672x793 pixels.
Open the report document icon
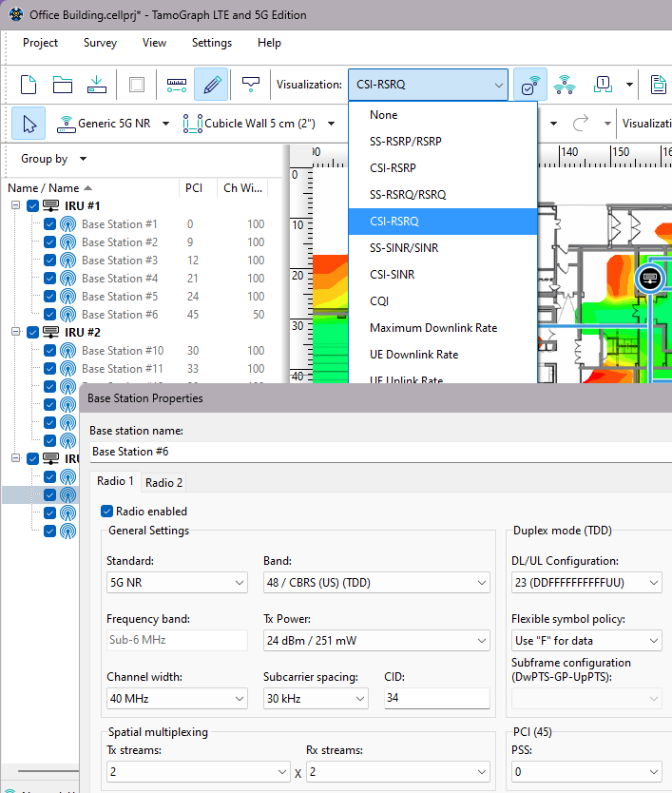coord(659,85)
